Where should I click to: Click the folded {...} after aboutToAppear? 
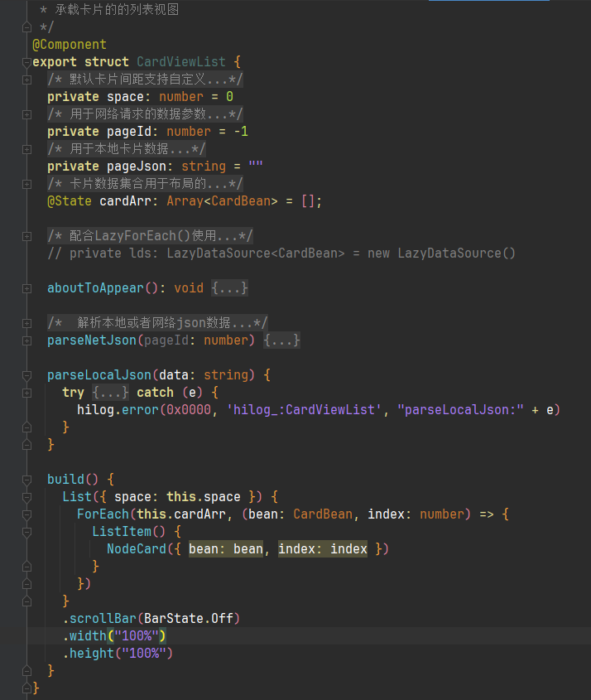229,288
